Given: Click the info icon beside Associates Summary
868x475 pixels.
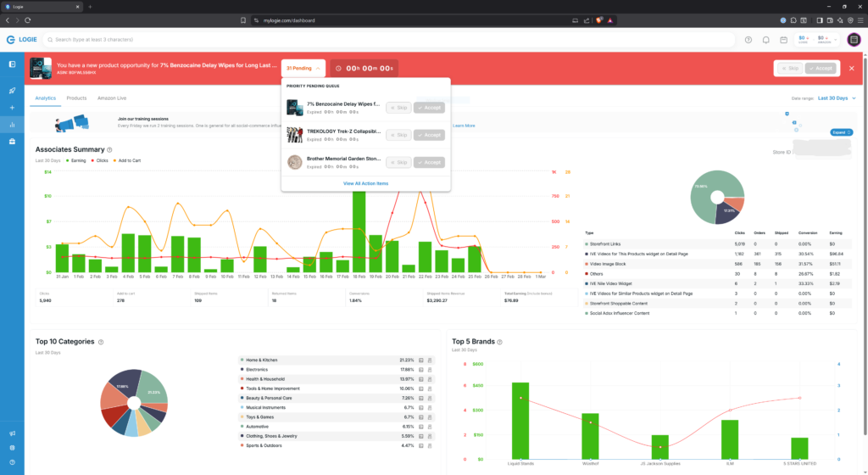Looking at the screenshot, I should click(x=109, y=150).
